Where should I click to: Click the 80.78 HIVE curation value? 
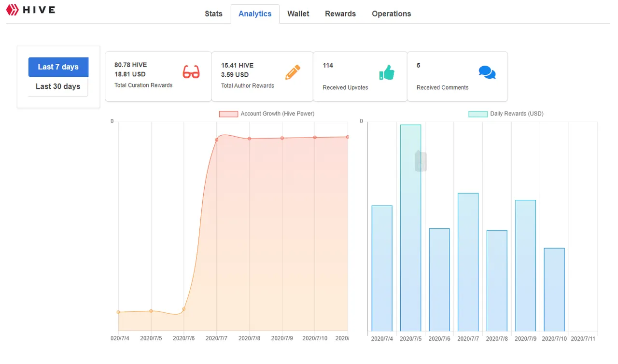coord(130,65)
